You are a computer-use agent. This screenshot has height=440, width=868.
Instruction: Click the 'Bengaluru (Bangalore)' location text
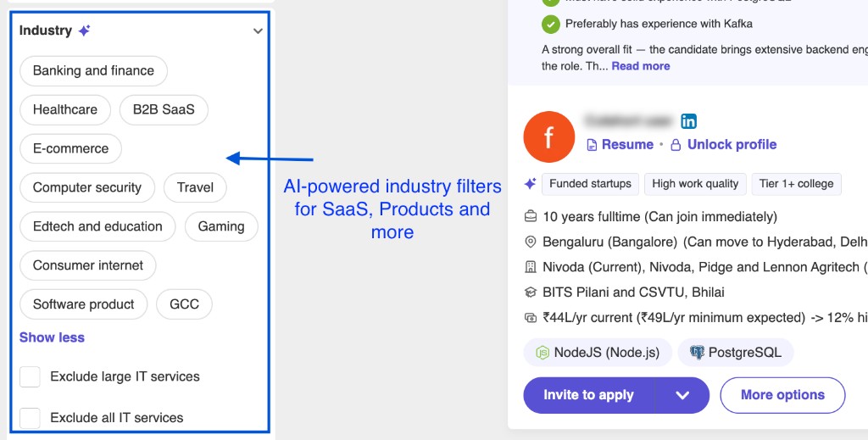(610, 242)
